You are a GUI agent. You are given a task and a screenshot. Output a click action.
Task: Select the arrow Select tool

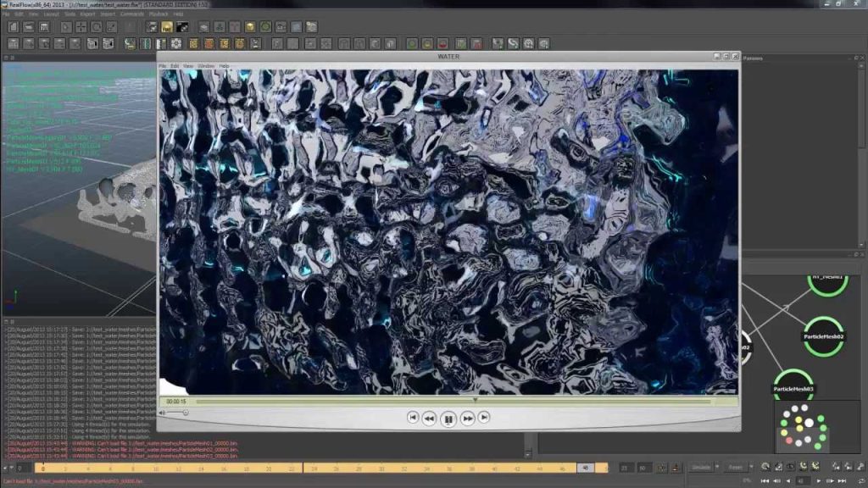[66, 26]
